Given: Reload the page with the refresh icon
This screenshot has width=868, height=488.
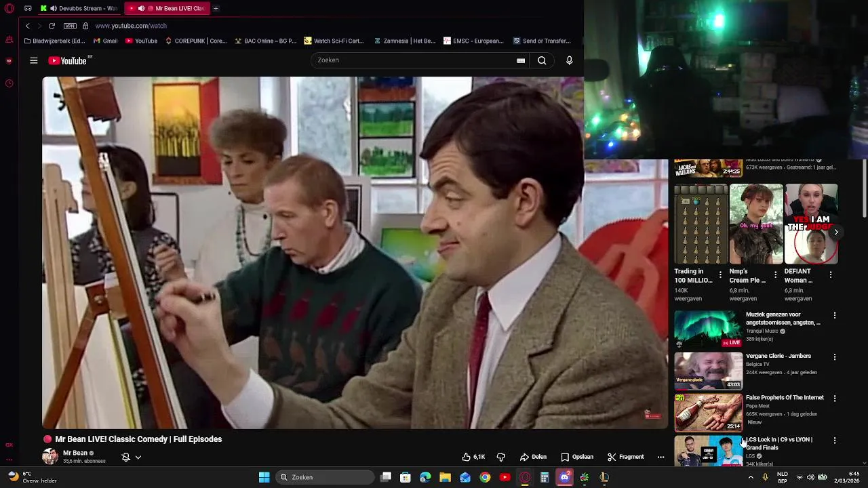Looking at the screenshot, I should (x=52, y=26).
